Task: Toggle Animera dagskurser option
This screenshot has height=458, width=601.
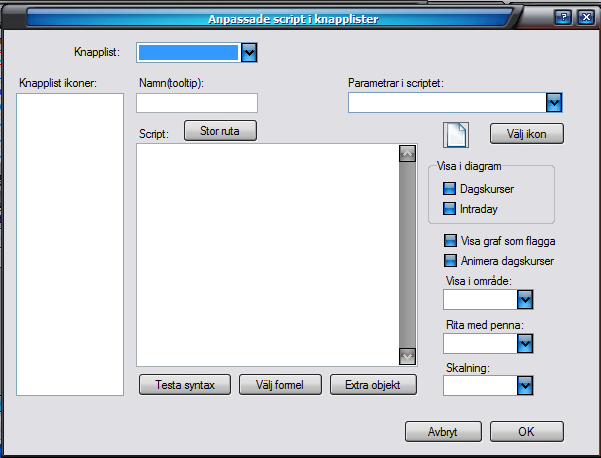Action: pos(450,261)
